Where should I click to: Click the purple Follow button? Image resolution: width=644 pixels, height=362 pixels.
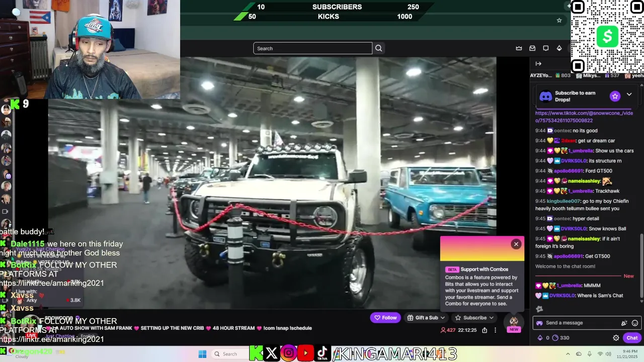(385, 318)
